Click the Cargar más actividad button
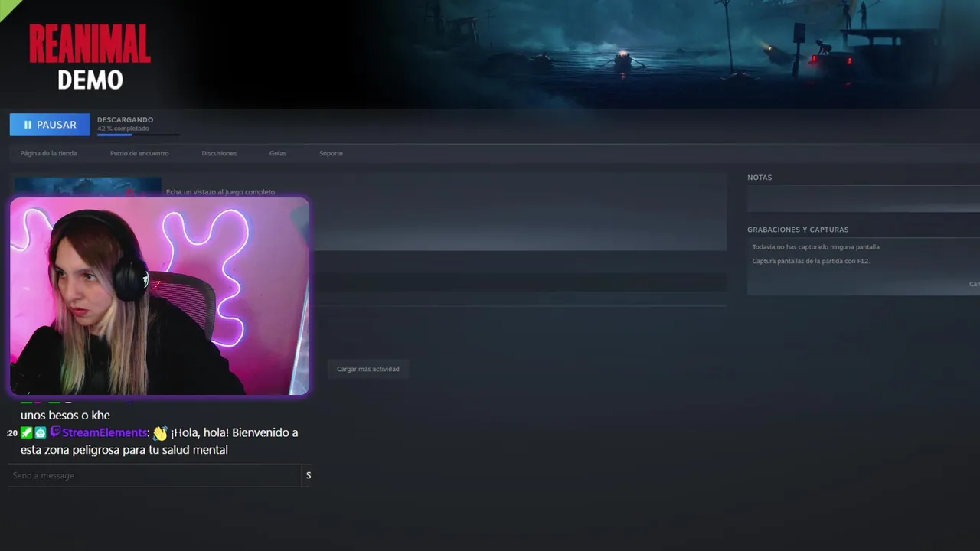 click(x=368, y=369)
